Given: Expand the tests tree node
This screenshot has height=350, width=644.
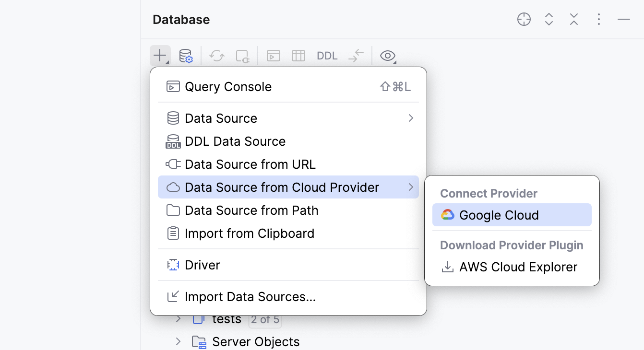Looking at the screenshot, I should 178,319.
